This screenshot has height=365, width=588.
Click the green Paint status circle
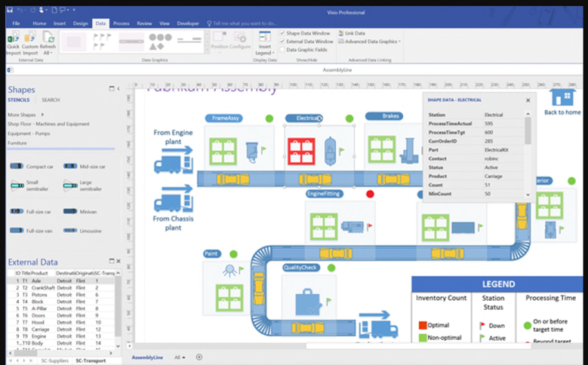pos(233,254)
